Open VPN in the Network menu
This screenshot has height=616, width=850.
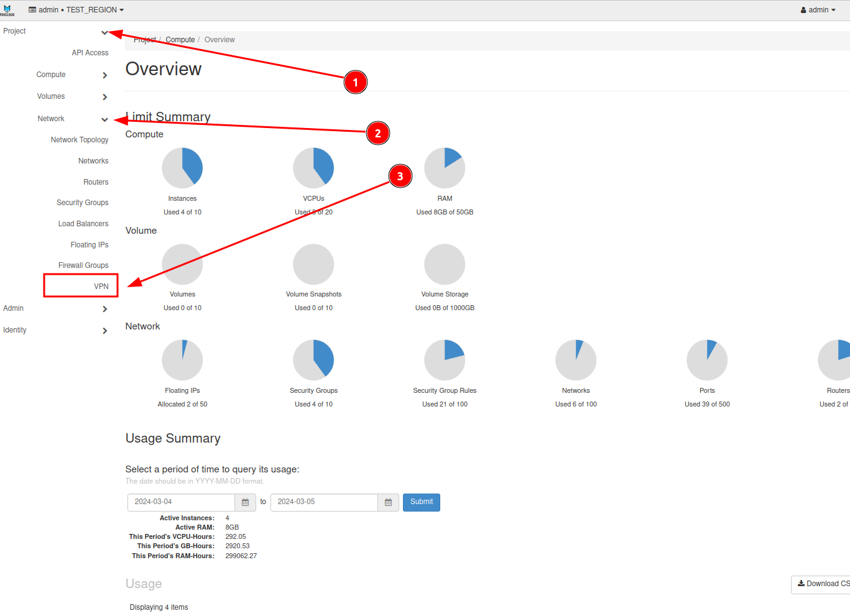coord(101,287)
